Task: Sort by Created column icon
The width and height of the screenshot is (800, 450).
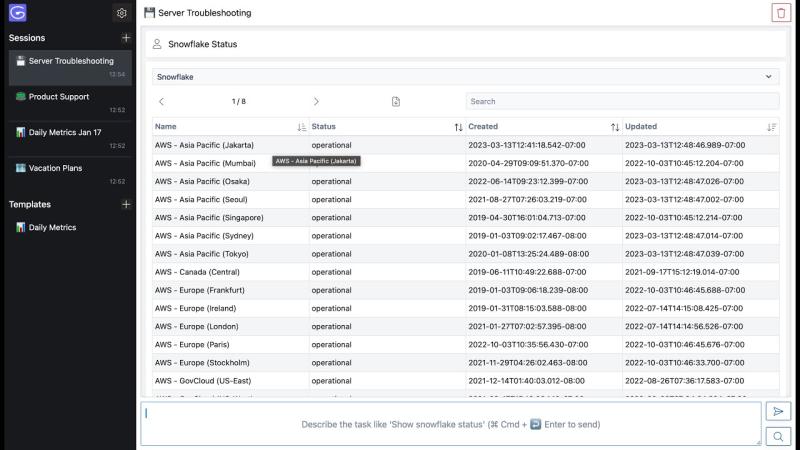Action: 615,127
